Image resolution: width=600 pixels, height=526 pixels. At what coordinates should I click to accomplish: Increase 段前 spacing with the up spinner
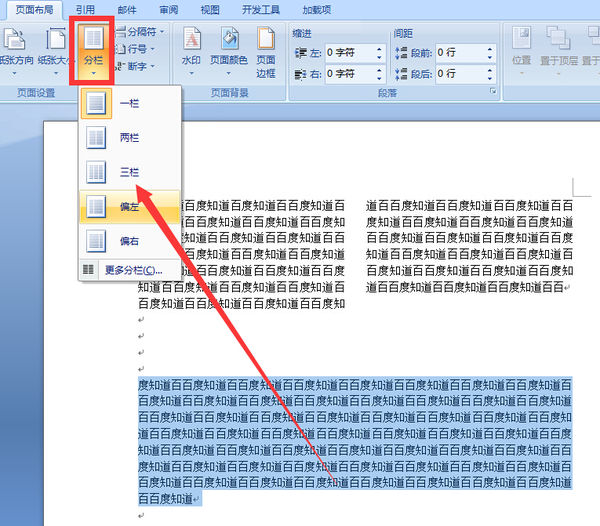(490, 49)
